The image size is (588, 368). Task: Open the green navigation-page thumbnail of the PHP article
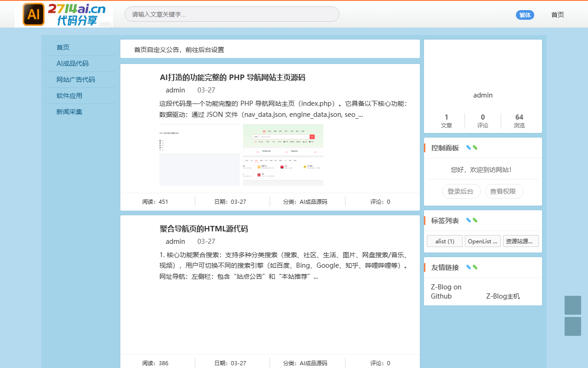tap(283, 155)
